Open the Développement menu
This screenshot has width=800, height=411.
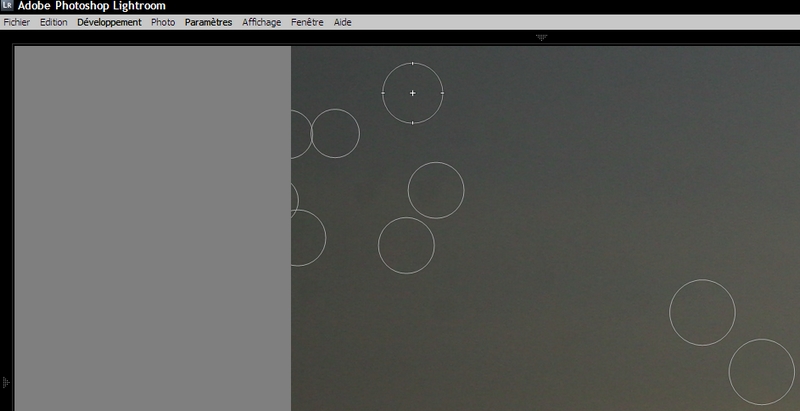click(109, 22)
